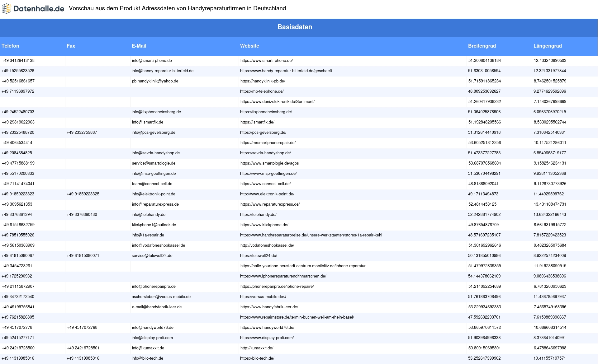Open https://ismartfix.de/ website cell
598x364 pixels.
(x=257, y=122)
